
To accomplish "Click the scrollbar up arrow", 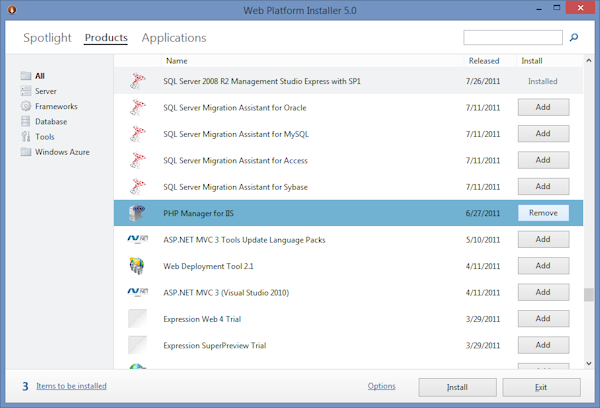I will (589, 60).
